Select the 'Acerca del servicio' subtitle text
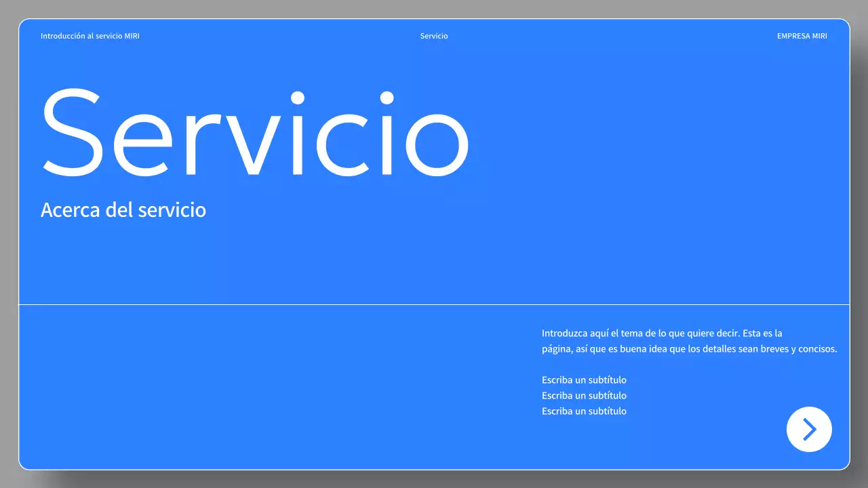Screen dimensions: 868x488 pyautogui.click(x=124, y=210)
